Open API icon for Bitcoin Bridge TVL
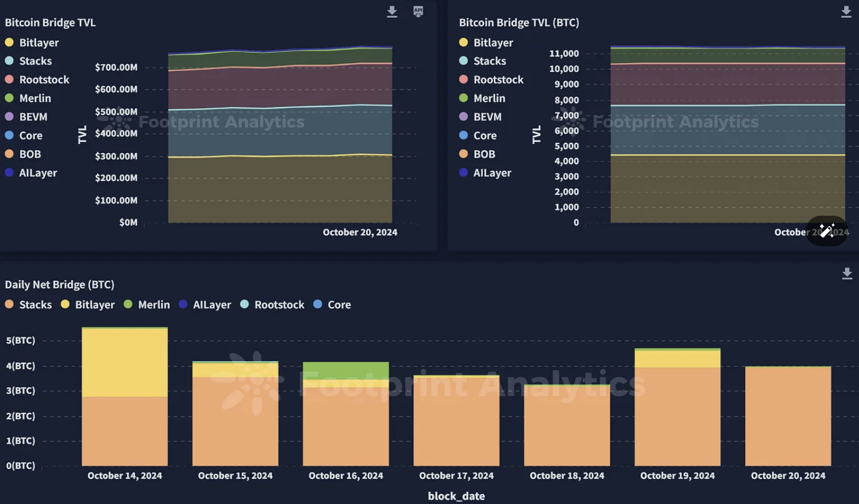 tap(419, 12)
